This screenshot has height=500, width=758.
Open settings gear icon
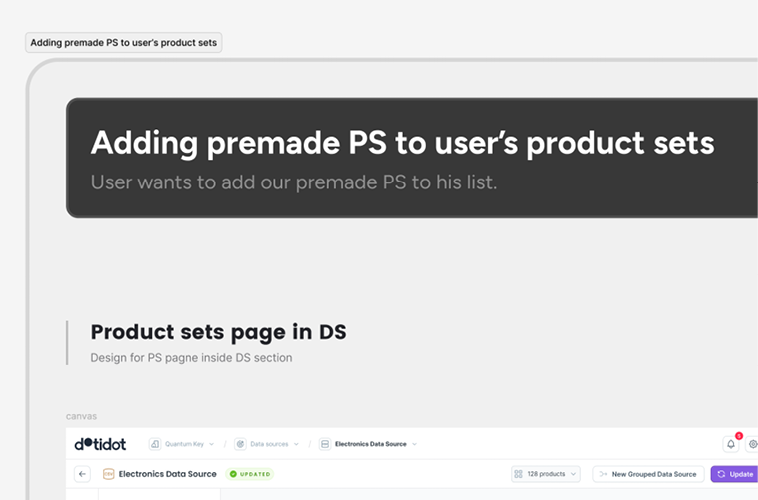tap(753, 444)
